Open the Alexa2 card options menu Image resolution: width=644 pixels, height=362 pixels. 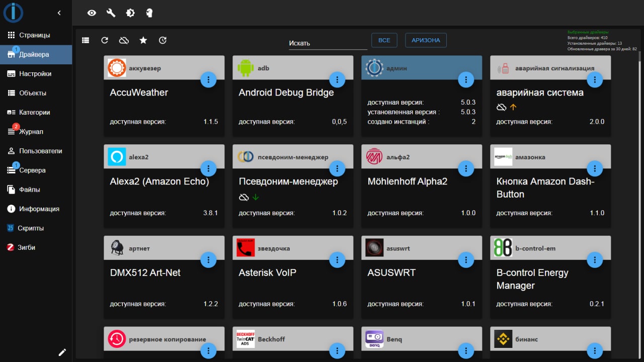tap(208, 168)
